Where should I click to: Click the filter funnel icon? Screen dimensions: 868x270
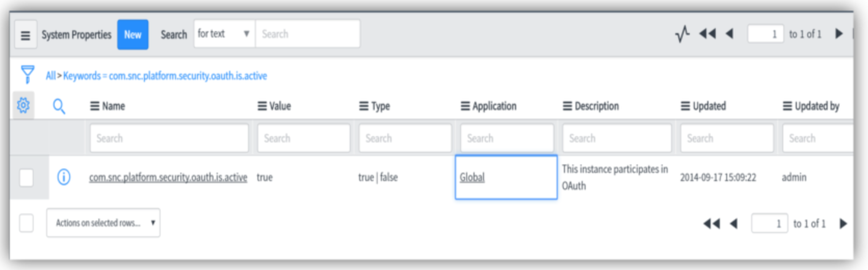click(28, 74)
